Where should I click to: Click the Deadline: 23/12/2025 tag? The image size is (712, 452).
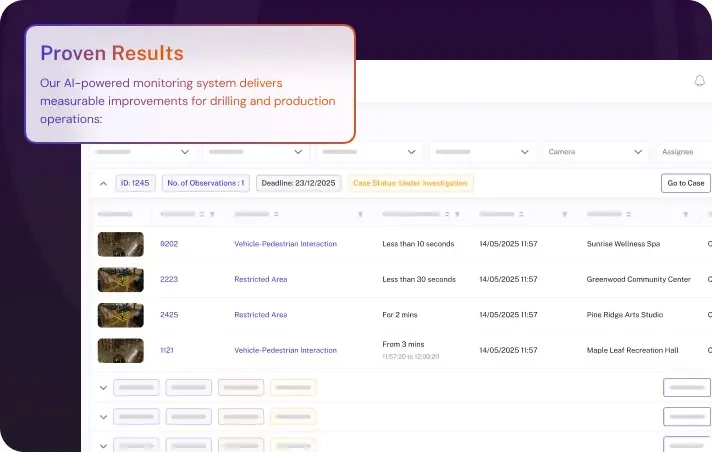coord(298,183)
